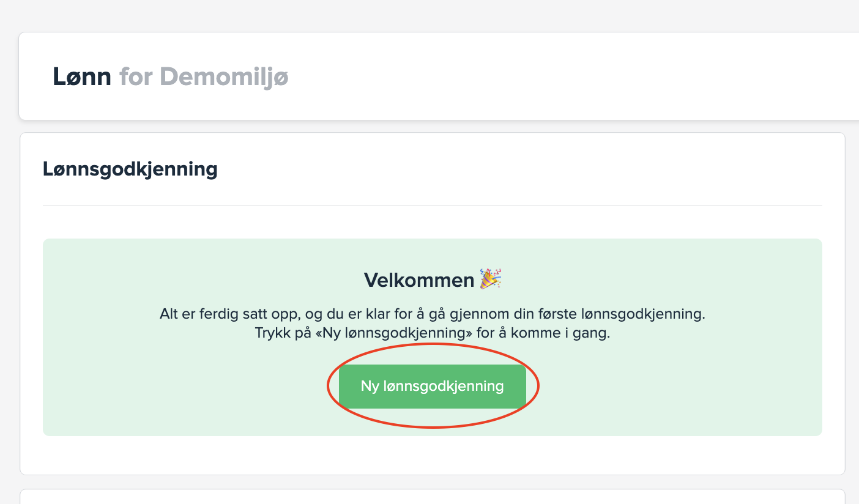Click the bold Lønn page title
This screenshot has width=859, height=504.
click(82, 77)
